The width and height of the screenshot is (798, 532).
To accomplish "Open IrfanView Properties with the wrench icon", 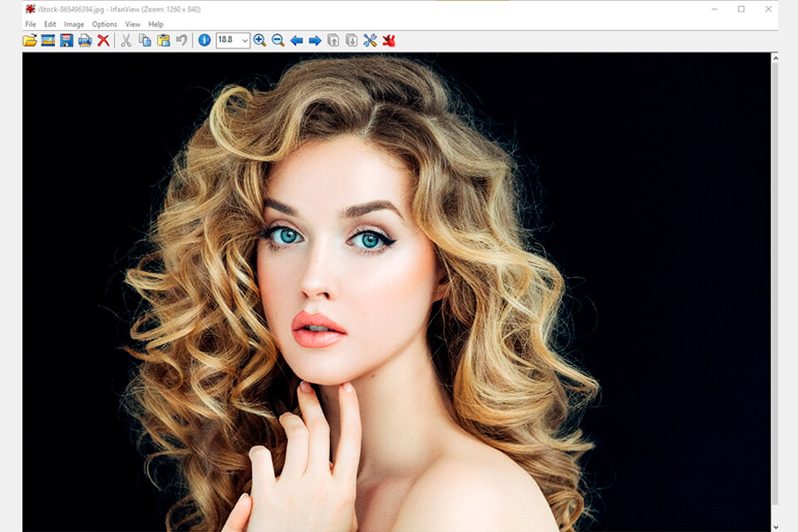I will coord(372,39).
